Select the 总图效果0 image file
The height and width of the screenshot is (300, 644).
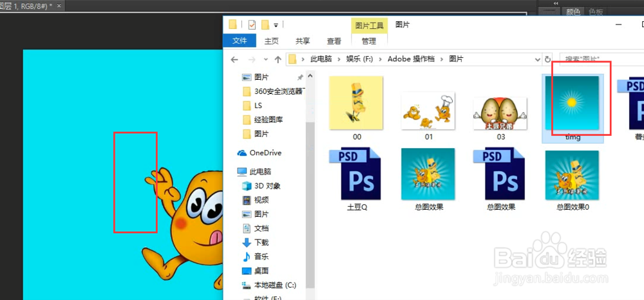click(572, 175)
